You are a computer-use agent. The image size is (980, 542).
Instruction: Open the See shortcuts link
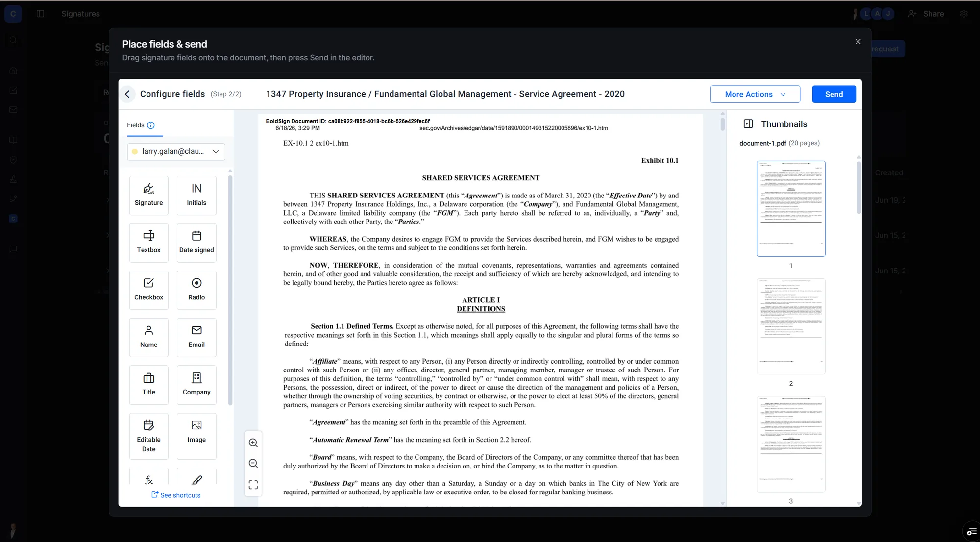pos(176,495)
